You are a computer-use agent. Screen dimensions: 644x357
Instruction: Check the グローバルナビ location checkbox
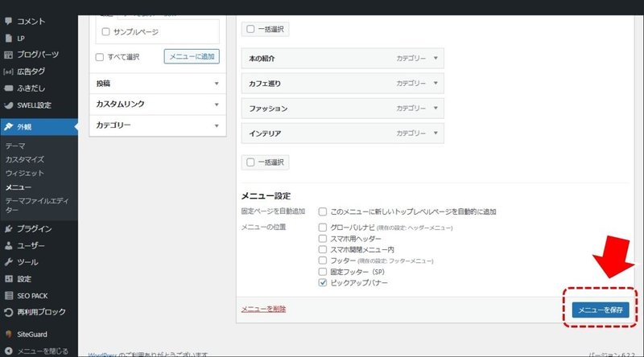323,228
